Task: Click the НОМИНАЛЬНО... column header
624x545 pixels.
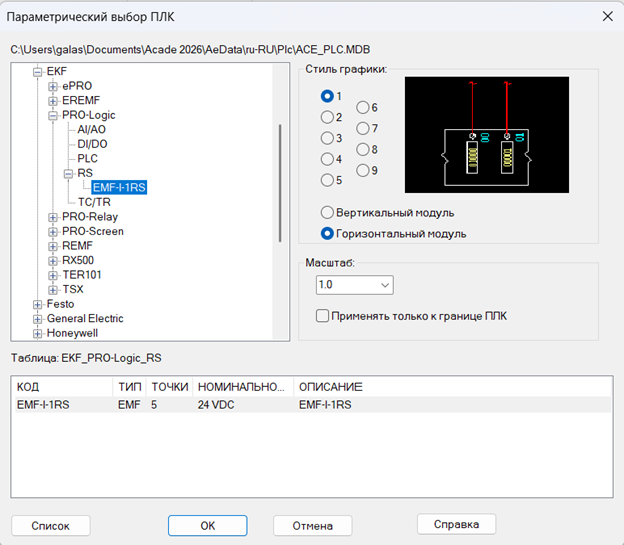Action: (243, 387)
